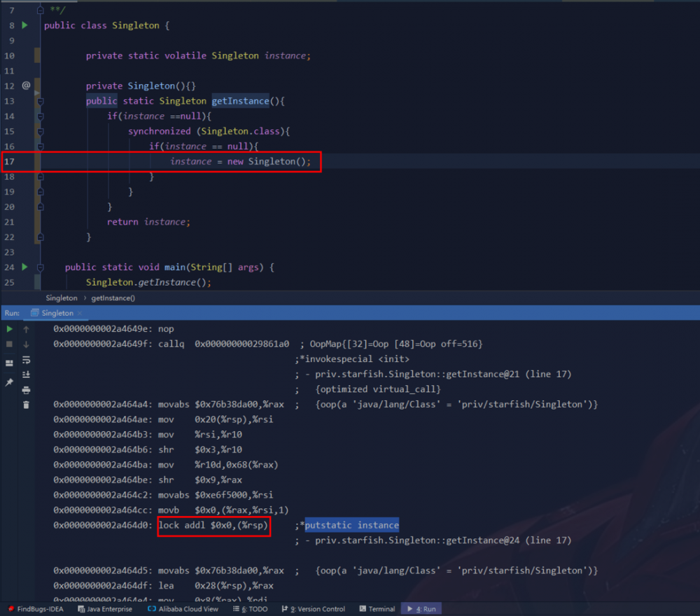Collapse the getInstance method at line 13
700x616 pixels.
tap(40, 101)
